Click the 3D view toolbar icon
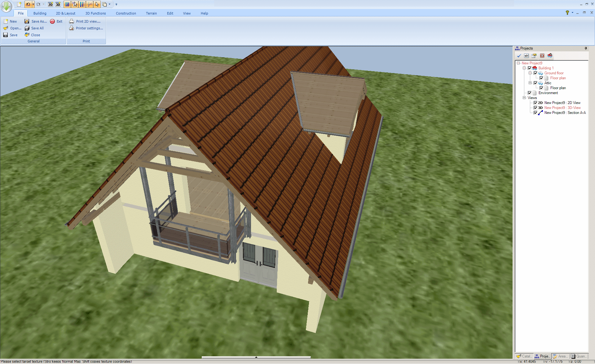595x364 pixels. tap(58, 4)
